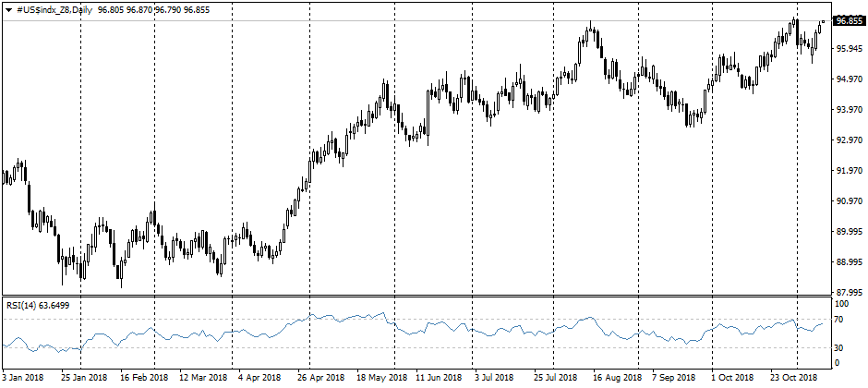868x388 pixels.
Task: Click the 3 Jan 2018 date label
Action: point(24,377)
